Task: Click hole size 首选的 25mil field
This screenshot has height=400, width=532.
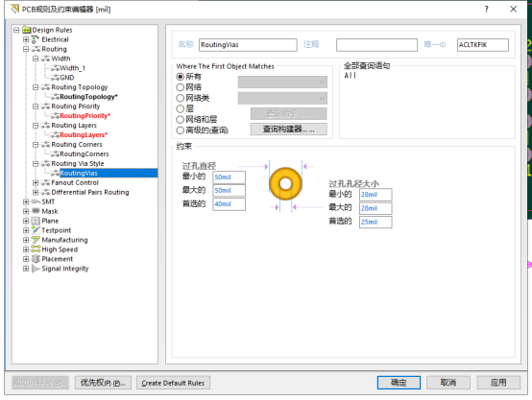Action: [375, 222]
